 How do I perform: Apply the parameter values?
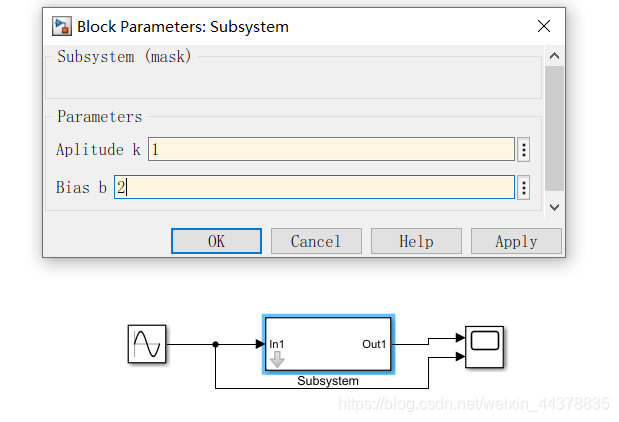pyautogui.click(x=516, y=241)
